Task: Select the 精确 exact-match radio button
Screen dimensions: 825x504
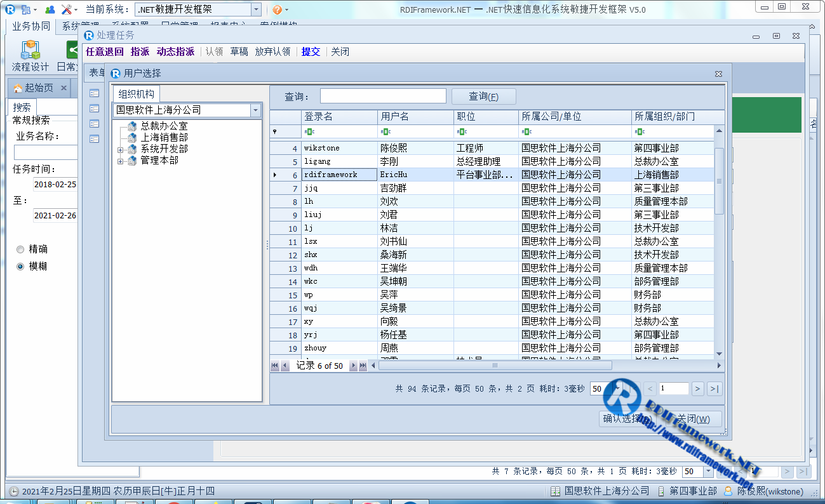Action: pyautogui.click(x=20, y=249)
